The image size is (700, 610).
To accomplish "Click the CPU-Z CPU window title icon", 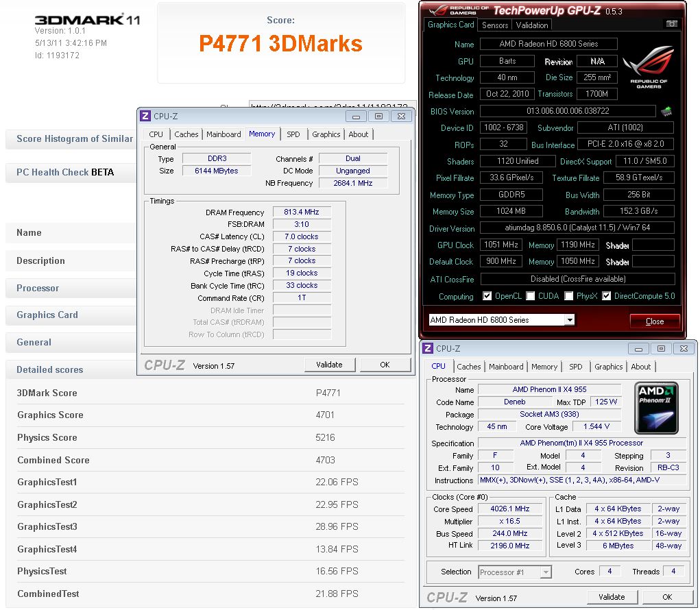I will pyautogui.click(x=428, y=348).
